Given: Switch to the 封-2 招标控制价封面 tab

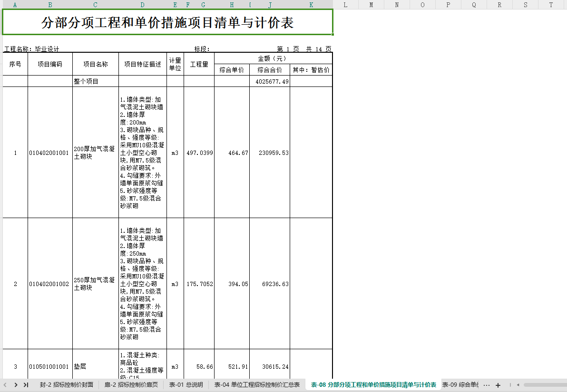Looking at the screenshot, I should click(67, 385).
